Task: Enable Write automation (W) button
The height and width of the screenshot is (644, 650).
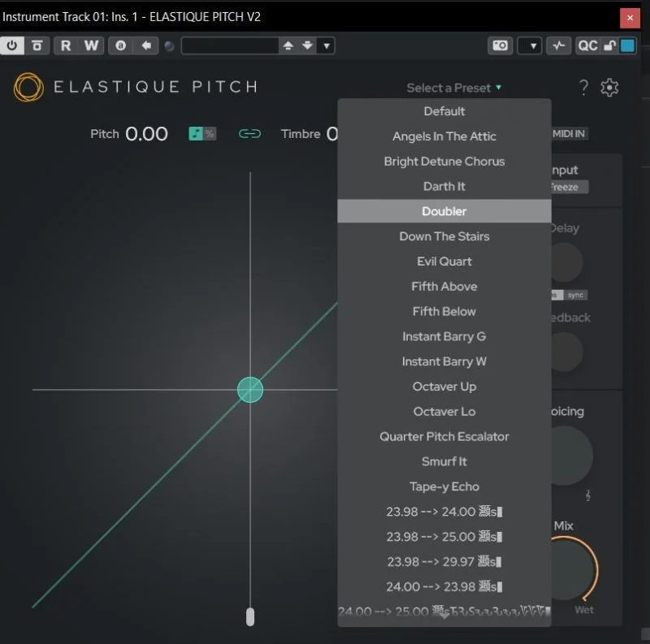Action: tap(91, 45)
